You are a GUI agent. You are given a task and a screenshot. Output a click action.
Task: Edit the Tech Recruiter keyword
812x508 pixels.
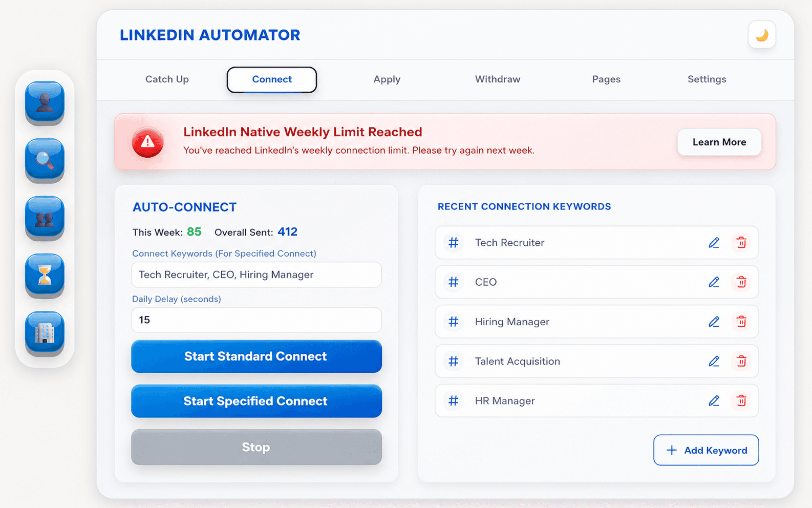pos(714,243)
